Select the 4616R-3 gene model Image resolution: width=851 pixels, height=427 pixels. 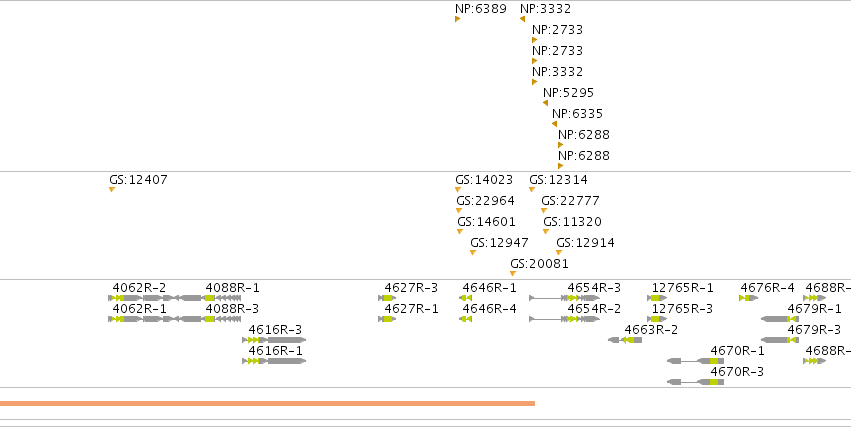click(274, 340)
